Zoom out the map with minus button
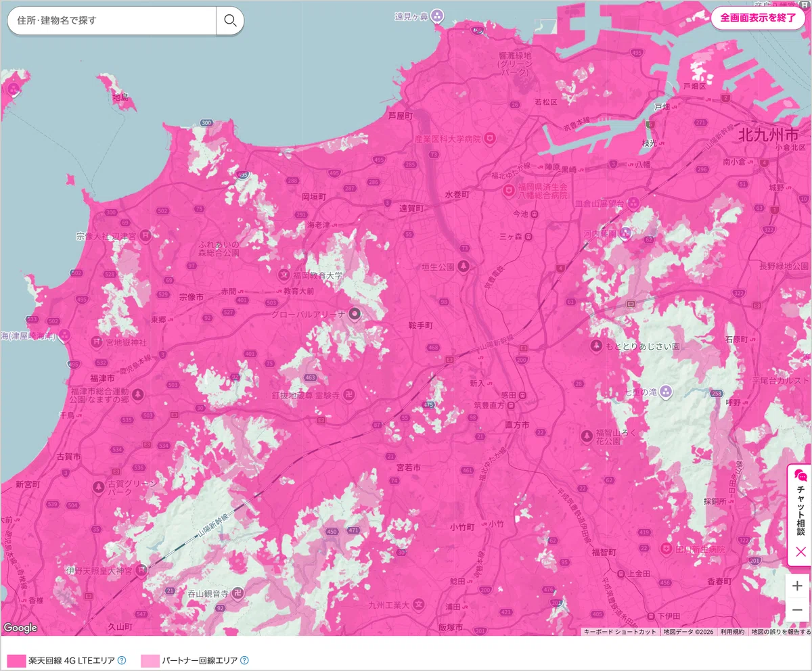The width and height of the screenshot is (812, 671). click(798, 611)
